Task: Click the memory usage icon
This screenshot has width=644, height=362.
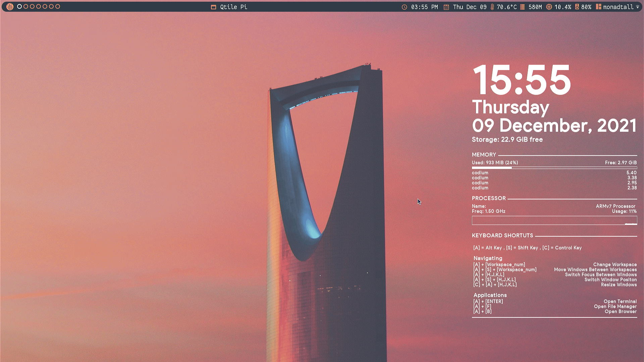Action: point(522,7)
